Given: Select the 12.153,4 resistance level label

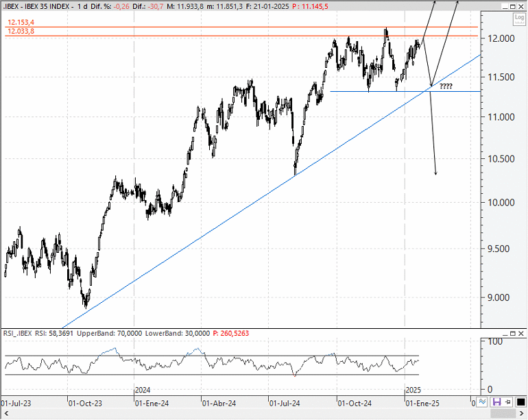Looking at the screenshot, I should [x=21, y=23].
